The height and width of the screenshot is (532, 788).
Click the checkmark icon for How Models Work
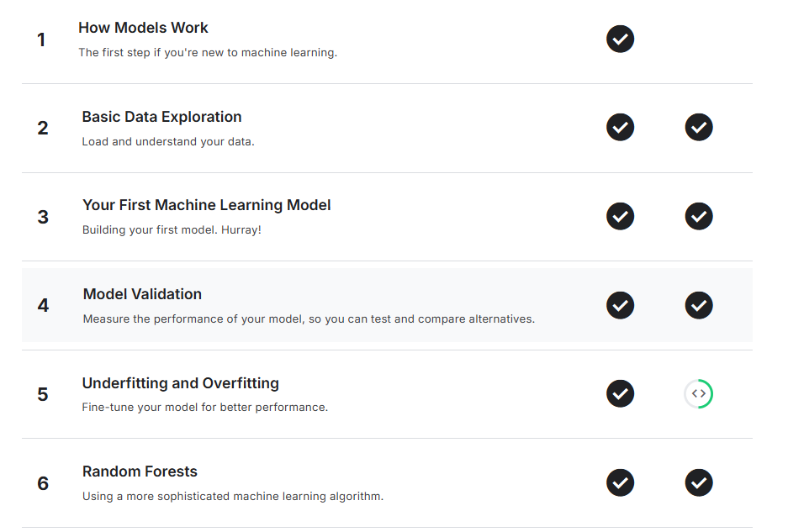[x=620, y=39]
